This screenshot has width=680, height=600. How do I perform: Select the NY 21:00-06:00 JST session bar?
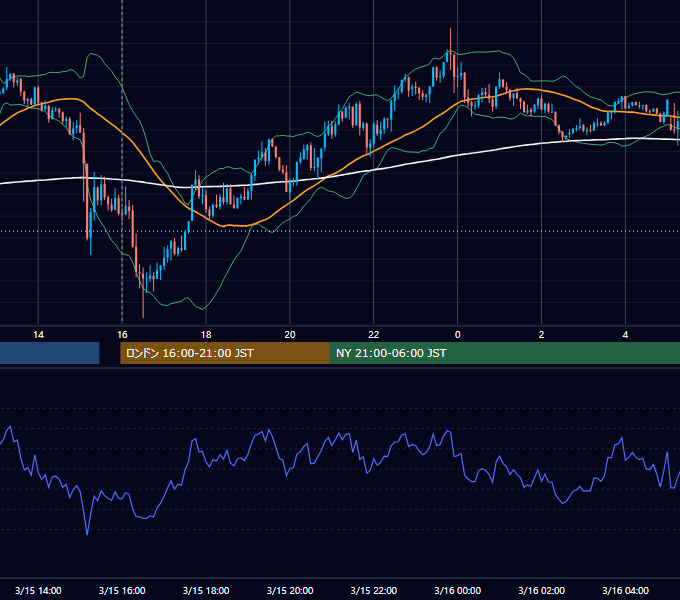505,353
